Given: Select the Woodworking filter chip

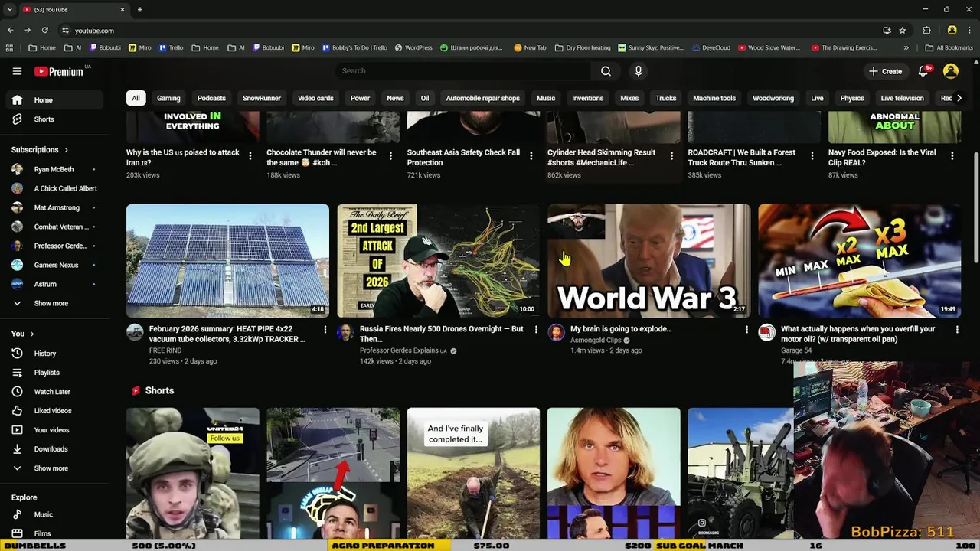Looking at the screenshot, I should [x=773, y=98].
